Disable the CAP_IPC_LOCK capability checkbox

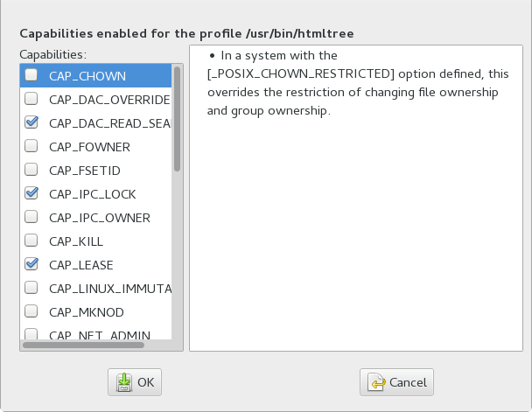(x=31, y=193)
